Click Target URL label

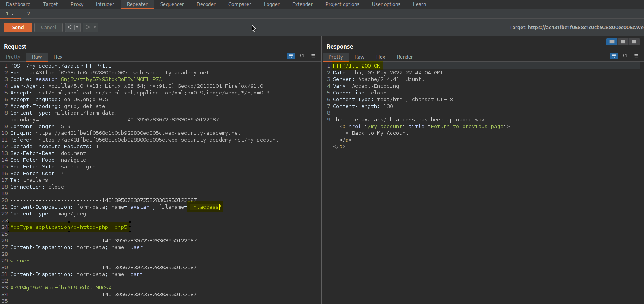[576, 28]
